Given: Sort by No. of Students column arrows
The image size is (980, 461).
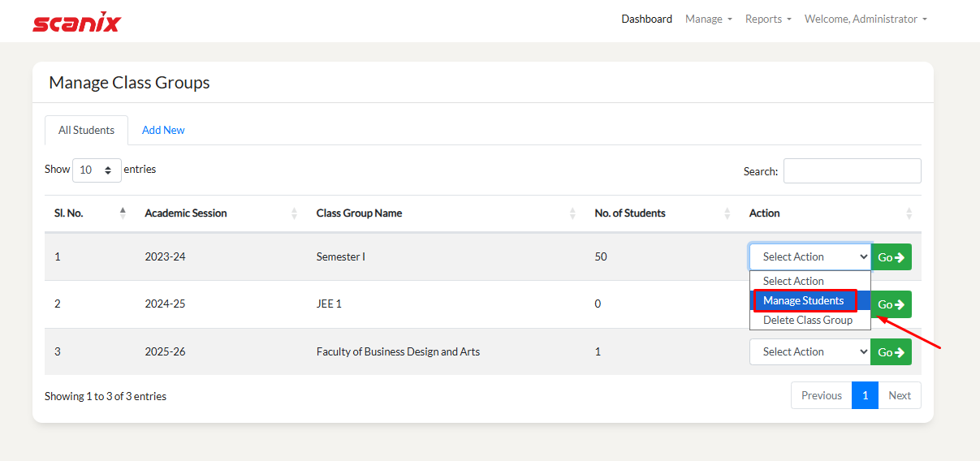Looking at the screenshot, I should click(727, 213).
